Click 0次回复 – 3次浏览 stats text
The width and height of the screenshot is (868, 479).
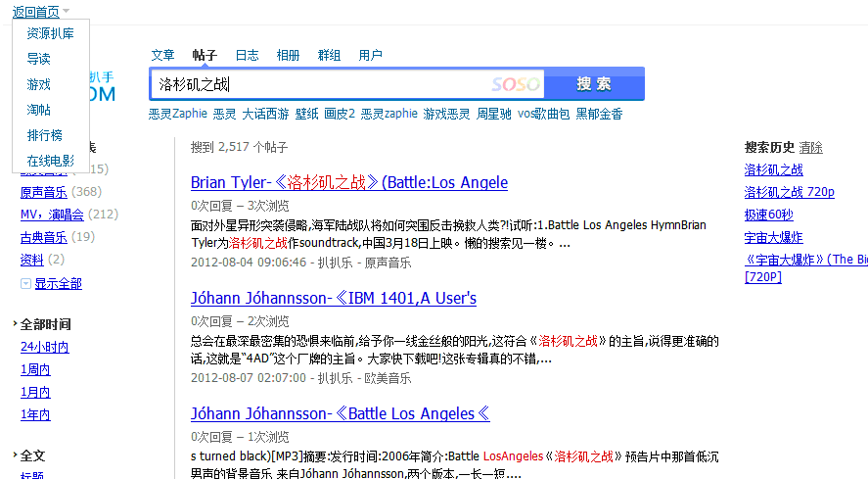tap(240, 206)
